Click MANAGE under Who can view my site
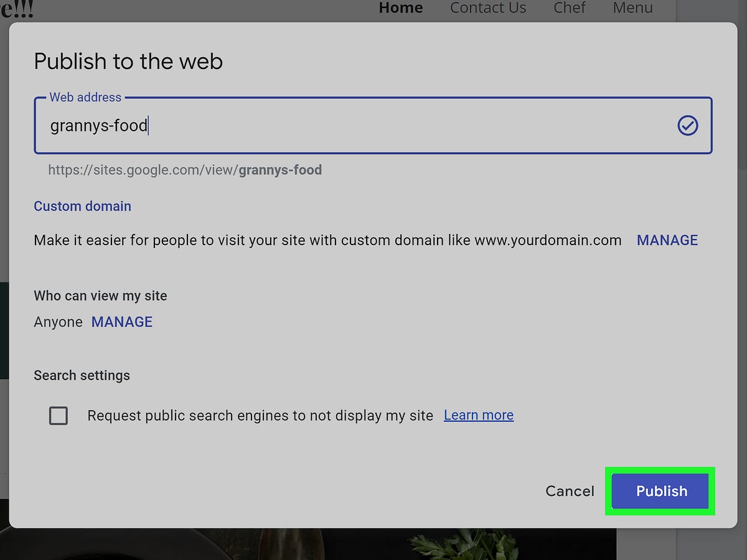The width and height of the screenshot is (747, 560). click(122, 322)
